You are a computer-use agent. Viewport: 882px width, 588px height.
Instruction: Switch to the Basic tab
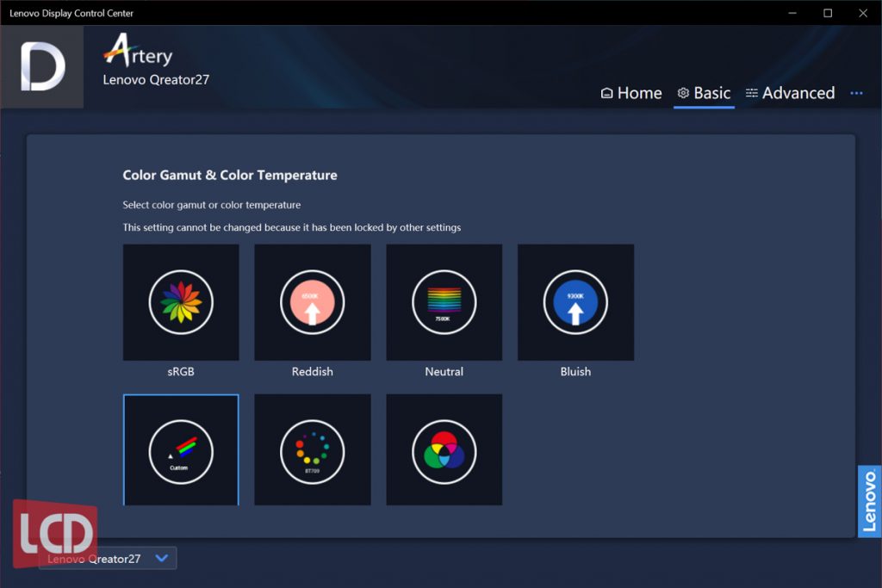click(704, 93)
